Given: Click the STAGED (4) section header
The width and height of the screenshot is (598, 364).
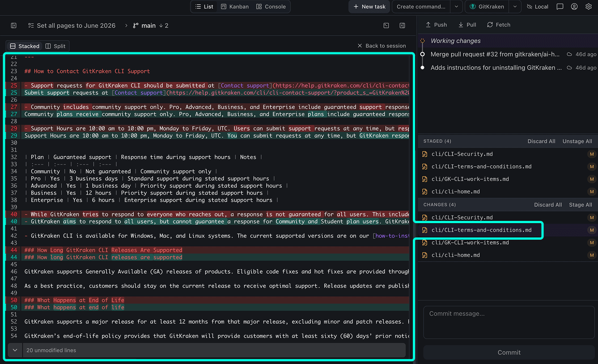Looking at the screenshot, I should (437, 141).
